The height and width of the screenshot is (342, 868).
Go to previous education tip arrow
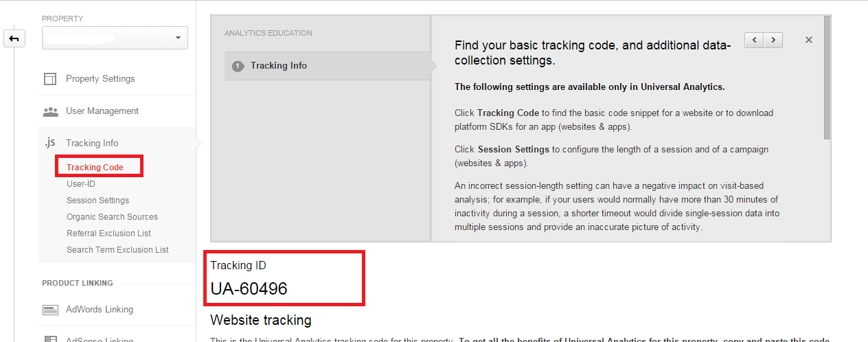(754, 40)
